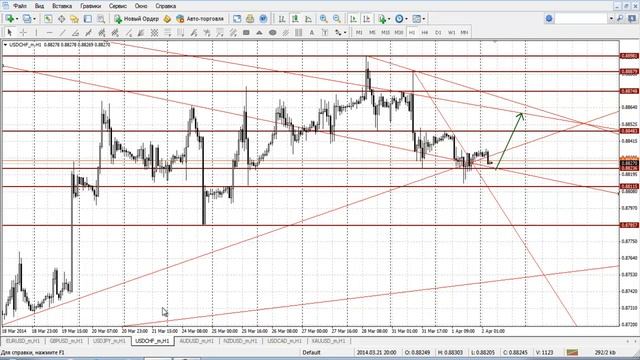Switch chart to candlestick style

click(295, 19)
